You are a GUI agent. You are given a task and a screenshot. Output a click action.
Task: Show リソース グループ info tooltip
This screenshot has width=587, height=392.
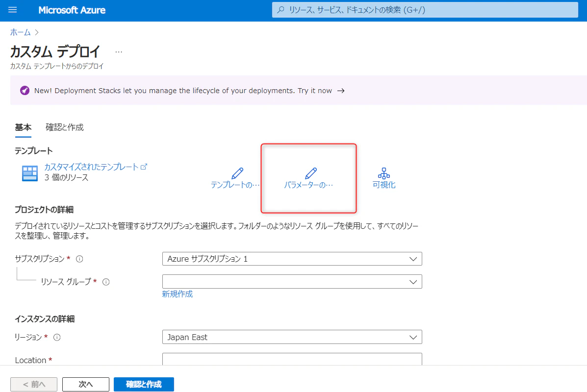(106, 282)
